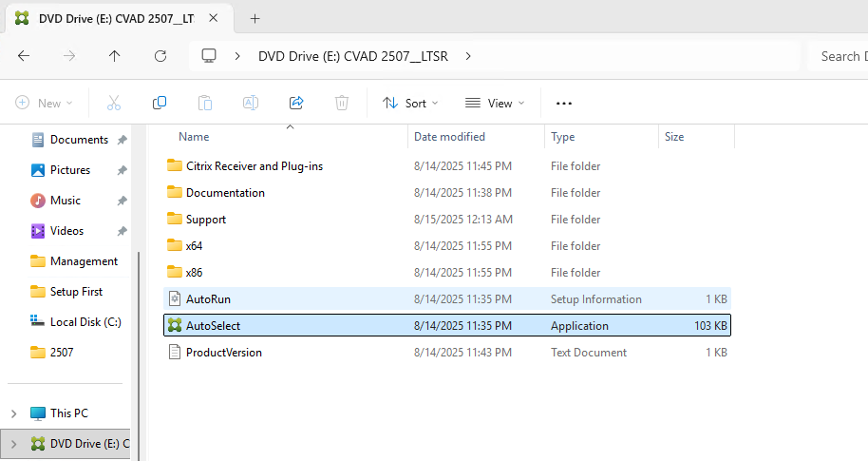
Task: Open the Sort dropdown menu
Action: [410, 103]
